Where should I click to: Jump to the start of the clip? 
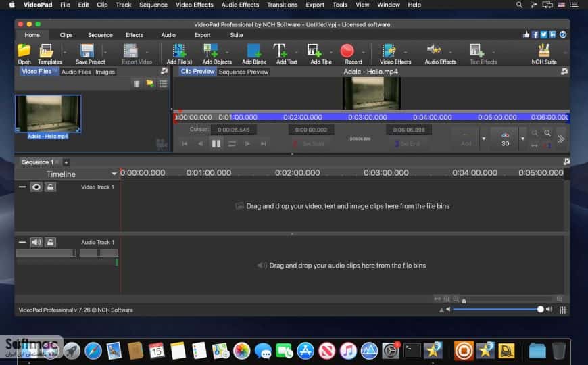tap(185, 144)
